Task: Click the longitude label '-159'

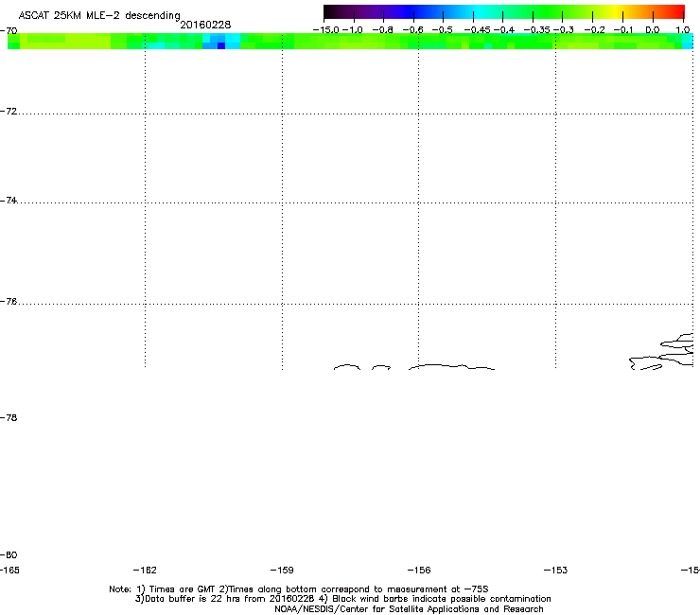Action: (x=282, y=570)
